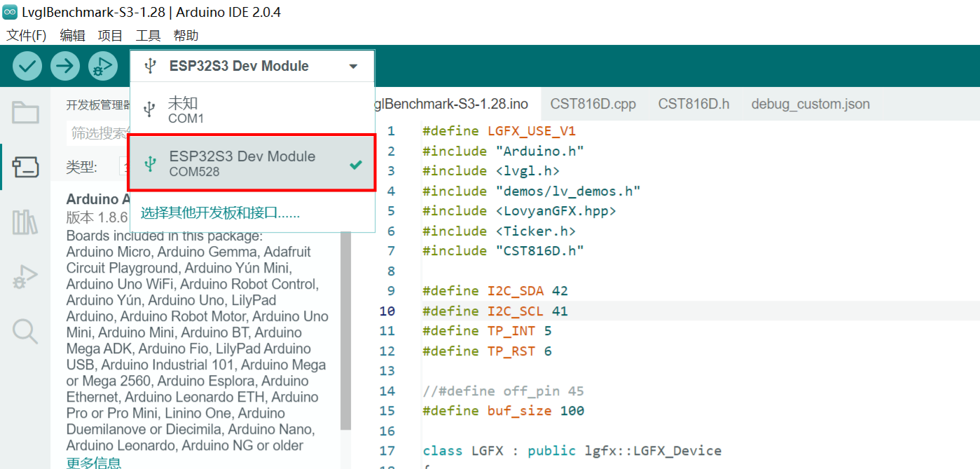Image resolution: width=980 pixels, height=469 pixels.
Task: Select the unknown board on COM1
Action: click(252, 109)
